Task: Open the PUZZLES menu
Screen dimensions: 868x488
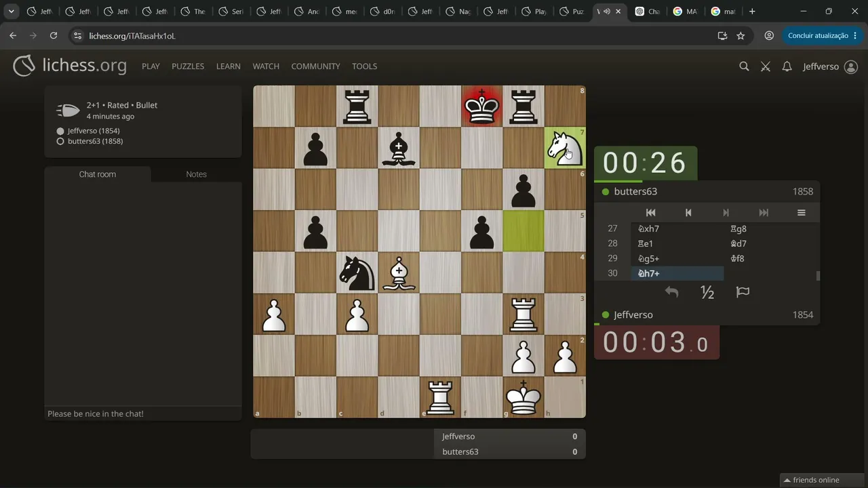Action: coord(188,66)
